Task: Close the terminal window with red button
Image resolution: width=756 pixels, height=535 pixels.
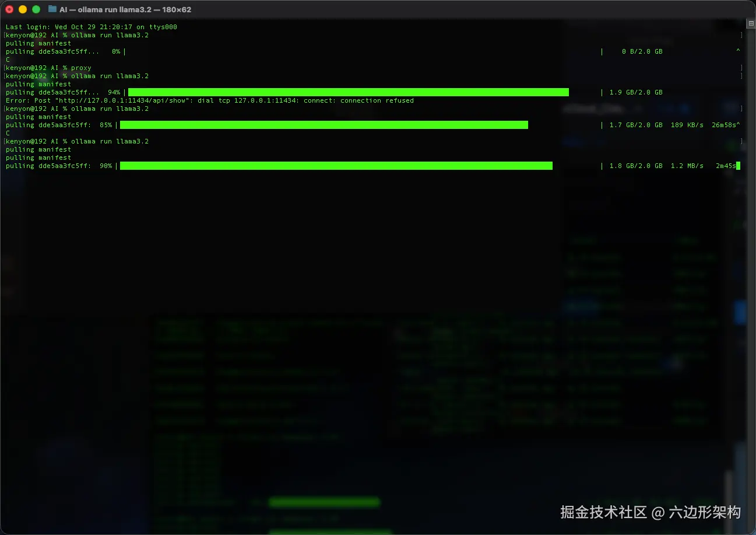Action: (9, 9)
